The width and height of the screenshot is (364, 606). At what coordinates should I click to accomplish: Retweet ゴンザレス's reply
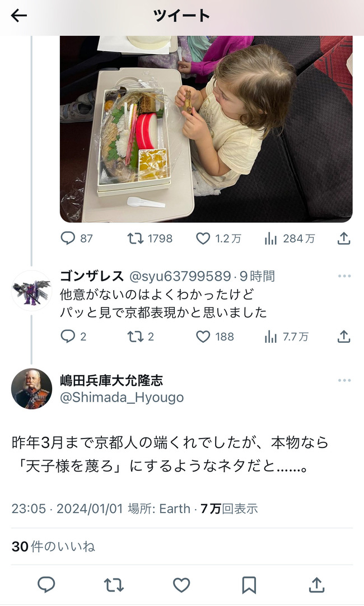[141, 337]
